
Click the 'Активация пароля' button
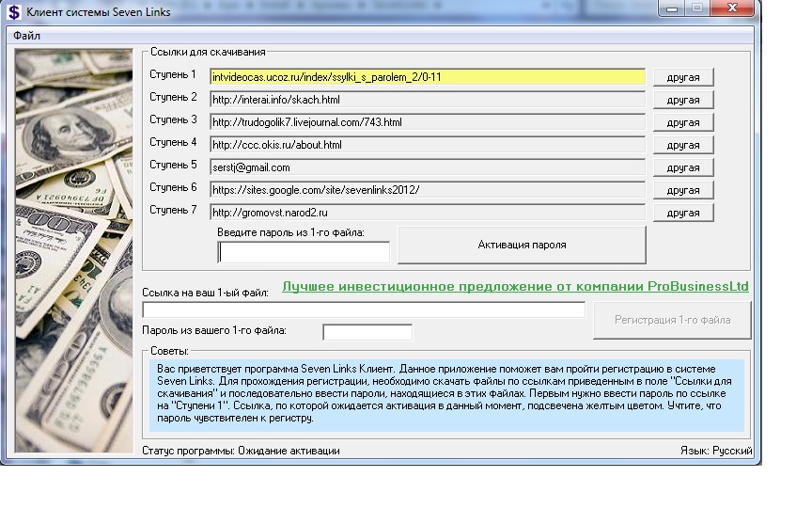pyautogui.click(x=522, y=245)
